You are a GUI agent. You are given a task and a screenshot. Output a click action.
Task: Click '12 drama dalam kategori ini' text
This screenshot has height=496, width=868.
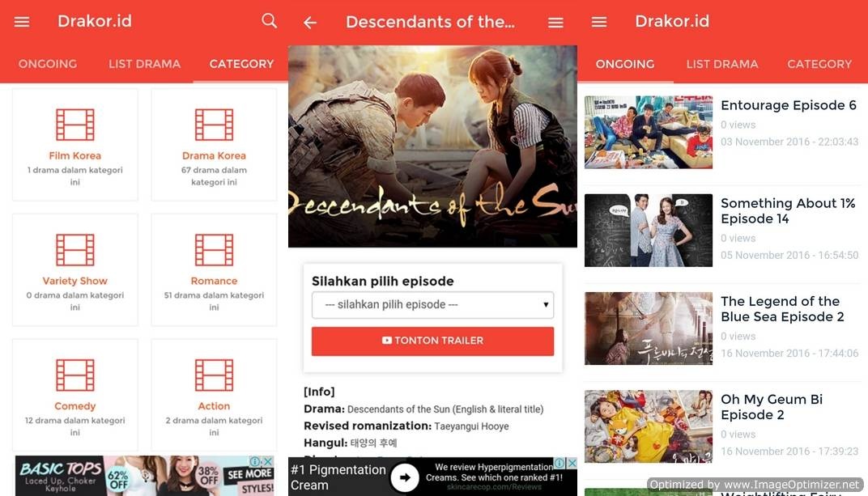[x=75, y=426]
